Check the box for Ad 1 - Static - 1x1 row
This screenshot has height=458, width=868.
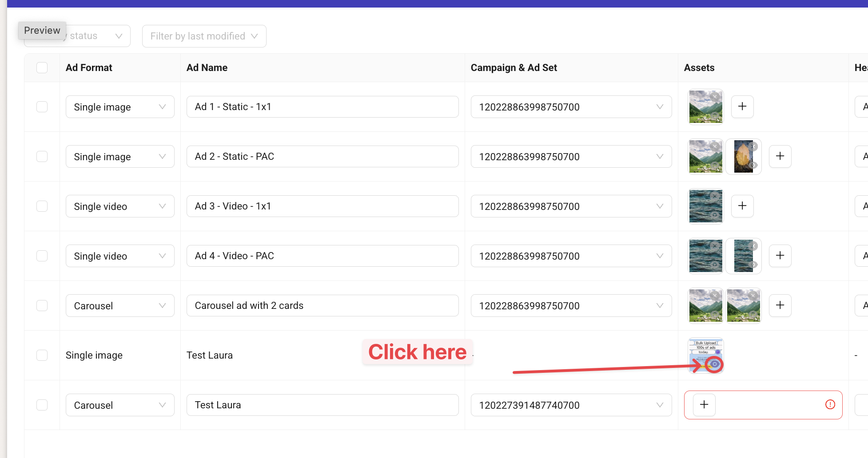click(x=42, y=107)
